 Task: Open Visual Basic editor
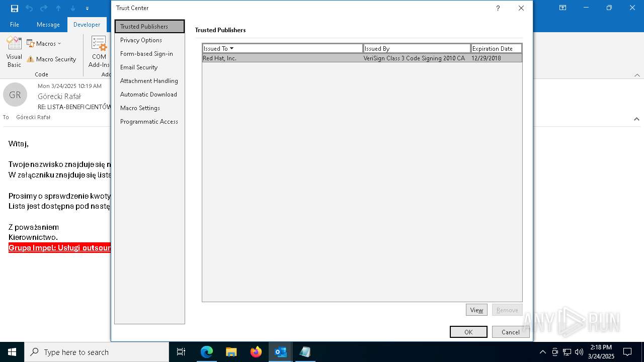coord(14,52)
